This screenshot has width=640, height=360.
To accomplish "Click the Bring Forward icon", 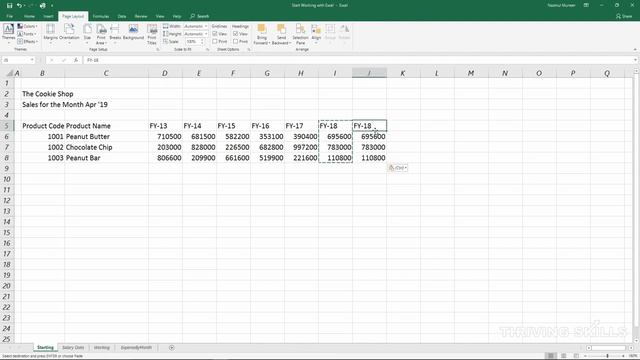I will coord(262,29).
